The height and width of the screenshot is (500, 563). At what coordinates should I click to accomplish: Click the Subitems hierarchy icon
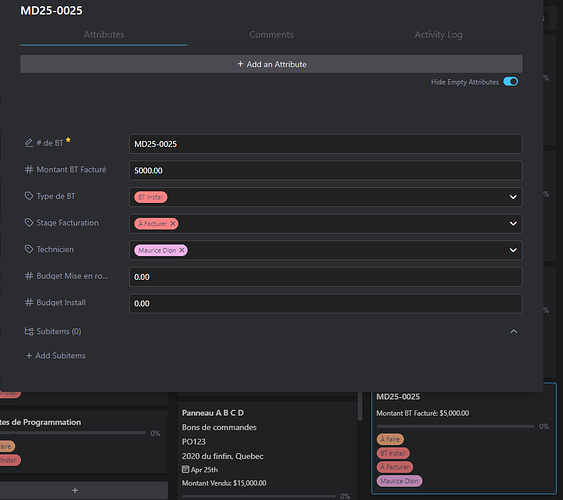pyautogui.click(x=29, y=331)
